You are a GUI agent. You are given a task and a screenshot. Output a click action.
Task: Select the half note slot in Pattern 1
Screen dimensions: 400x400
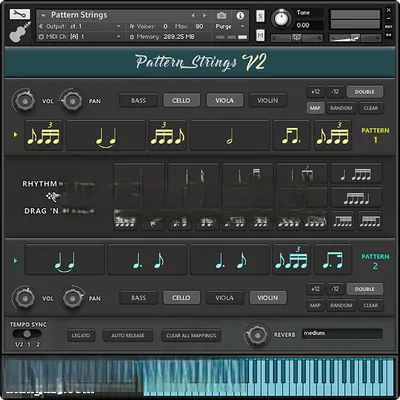230,135
